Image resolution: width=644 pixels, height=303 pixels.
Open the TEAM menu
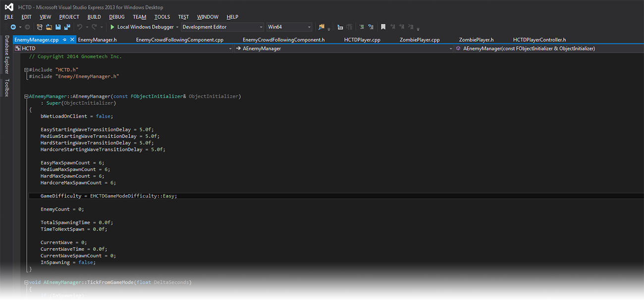(140, 17)
